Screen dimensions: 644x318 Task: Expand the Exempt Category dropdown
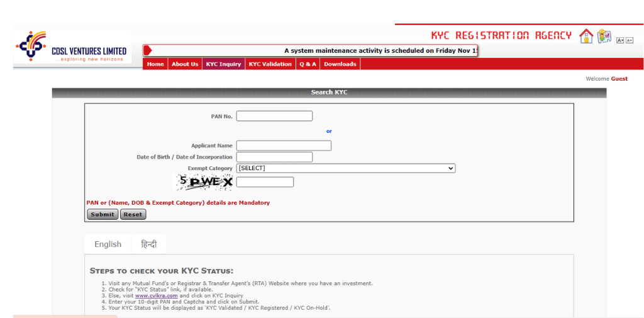[346, 168]
